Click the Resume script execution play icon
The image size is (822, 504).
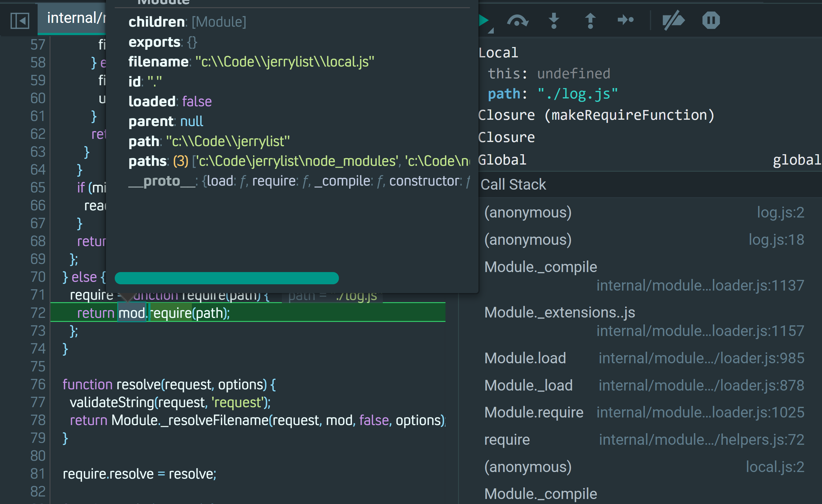[x=484, y=21]
